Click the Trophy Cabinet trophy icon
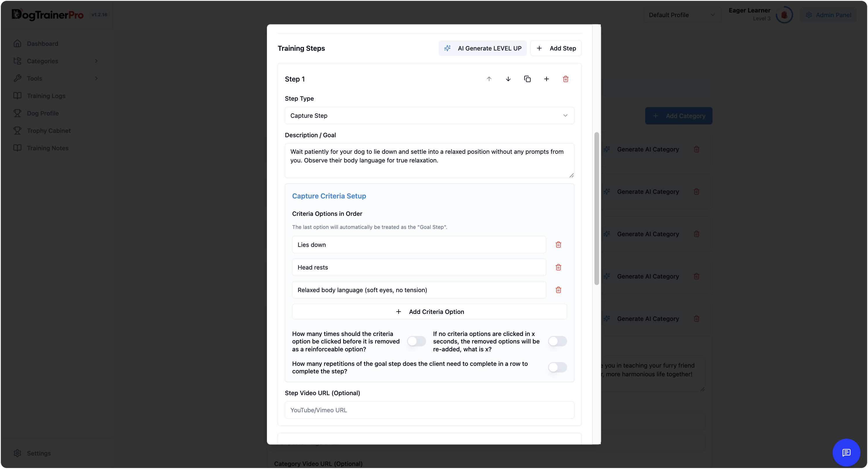Screen dimensions: 868x470 tap(17, 131)
